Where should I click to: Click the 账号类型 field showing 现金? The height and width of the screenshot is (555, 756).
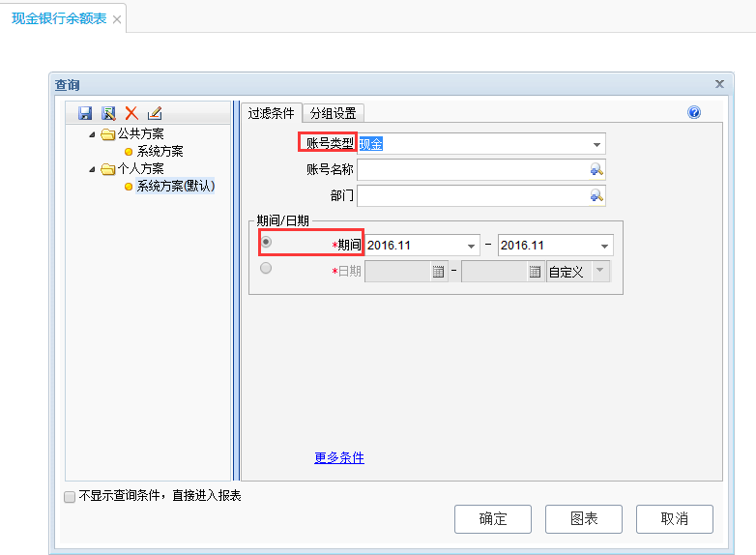coord(481,144)
